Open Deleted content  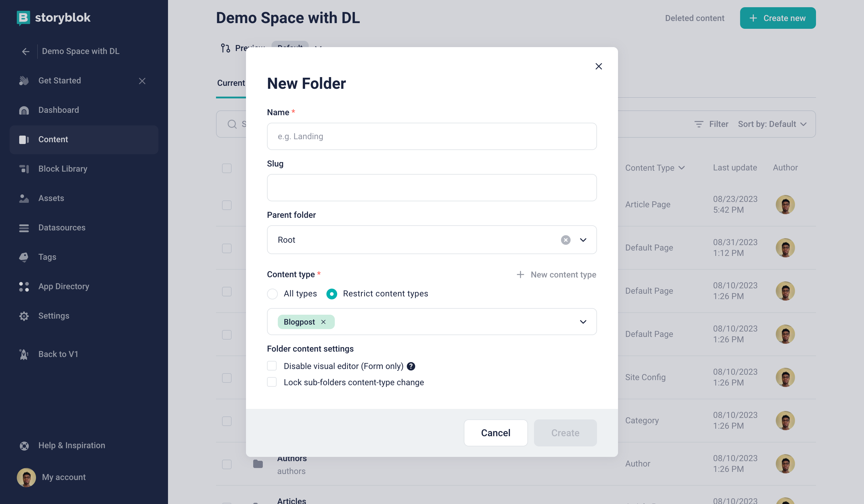click(x=694, y=18)
